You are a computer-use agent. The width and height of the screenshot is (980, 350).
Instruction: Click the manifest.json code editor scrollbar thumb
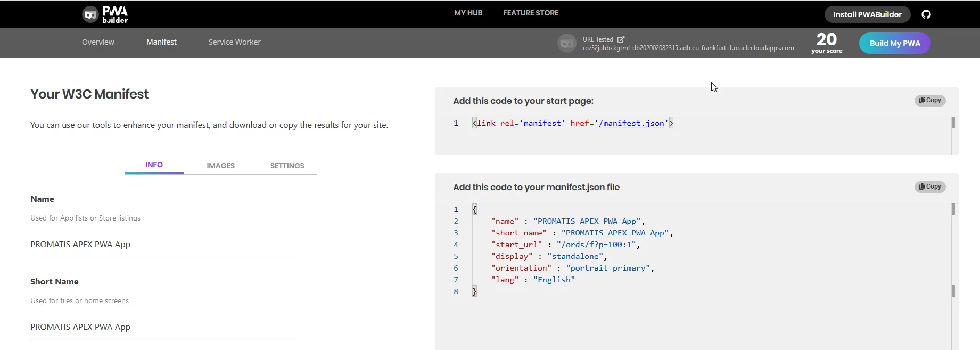(x=953, y=209)
